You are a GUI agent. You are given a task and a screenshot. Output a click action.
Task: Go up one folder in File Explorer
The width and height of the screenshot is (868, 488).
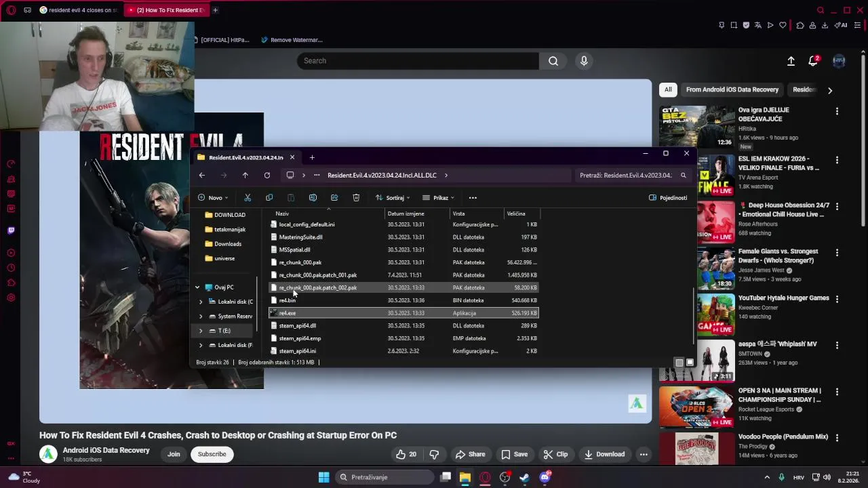click(245, 176)
